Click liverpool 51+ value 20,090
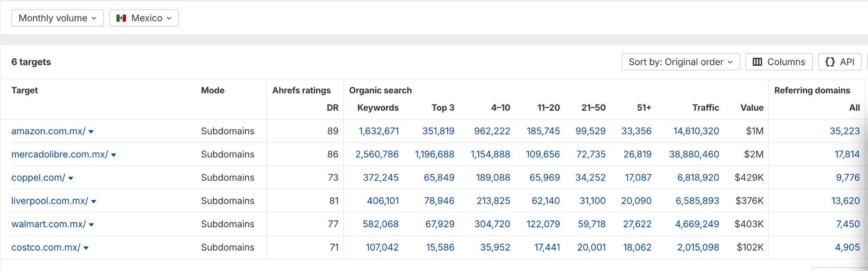This screenshot has width=868, height=271. 636,201
